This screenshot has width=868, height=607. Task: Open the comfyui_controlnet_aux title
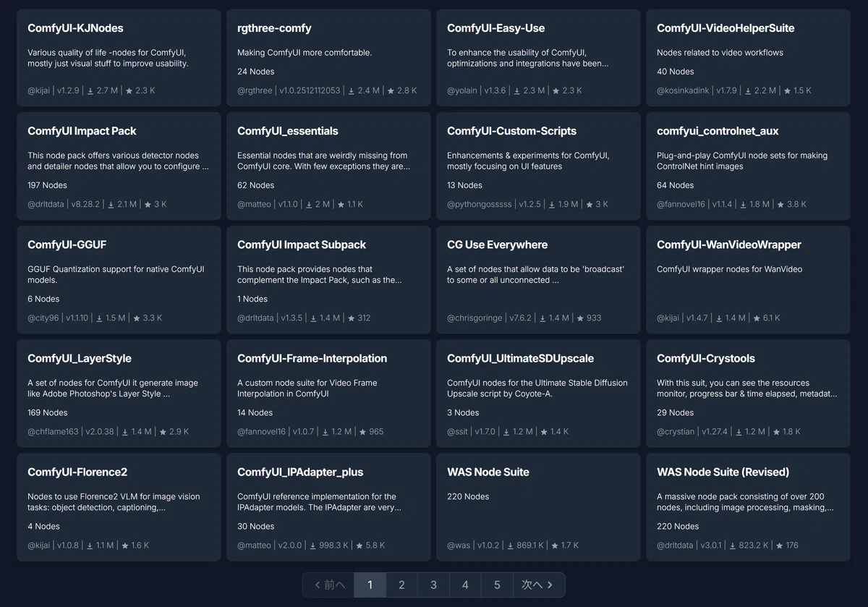(718, 131)
